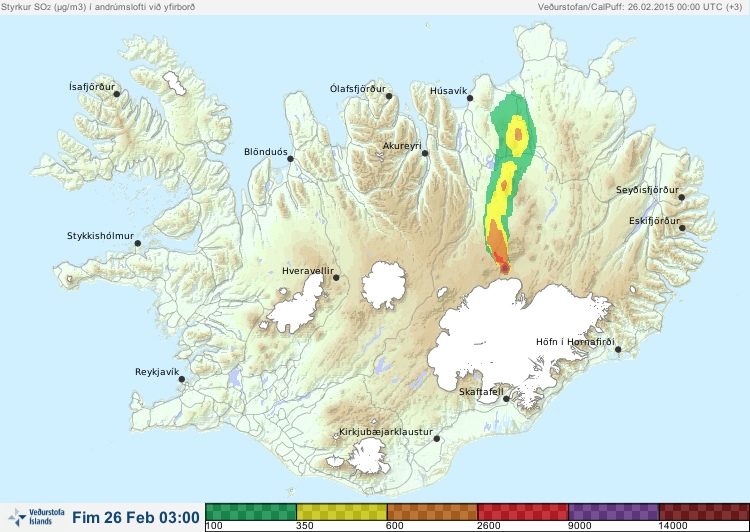The height and width of the screenshot is (532, 750).
Task: Click the 'Akureyri' label text
Action: click(402, 146)
